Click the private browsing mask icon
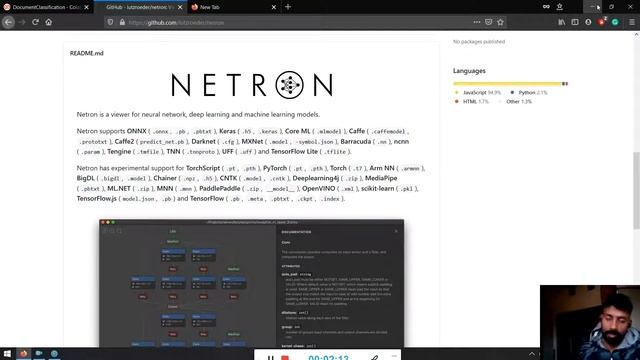 (x=546, y=7)
